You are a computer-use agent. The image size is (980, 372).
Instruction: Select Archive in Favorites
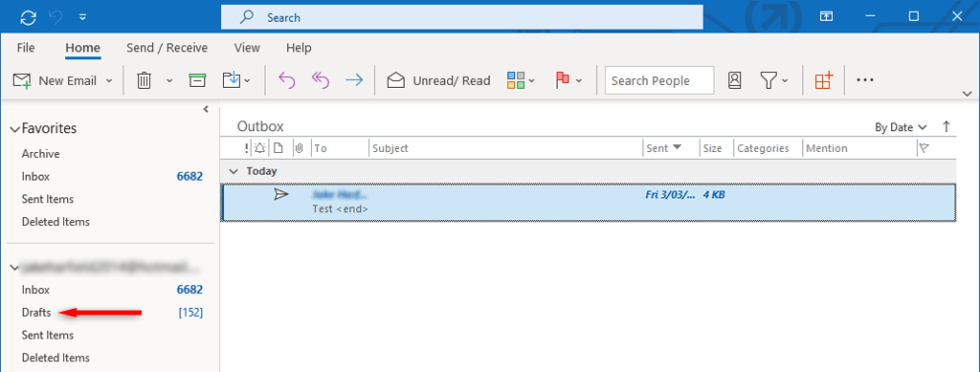(40, 154)
